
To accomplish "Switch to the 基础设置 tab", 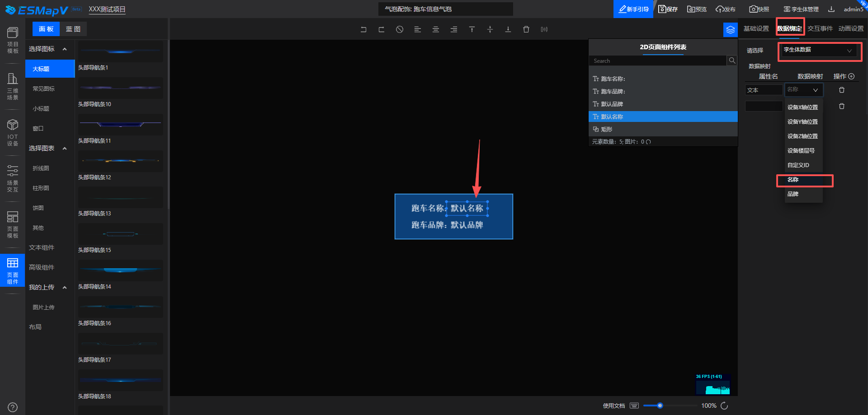I will [x=756, y=28].
